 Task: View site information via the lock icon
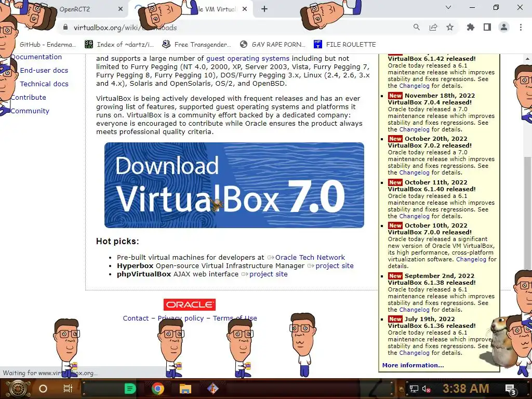pyautogui.click(x=65, y=28)
